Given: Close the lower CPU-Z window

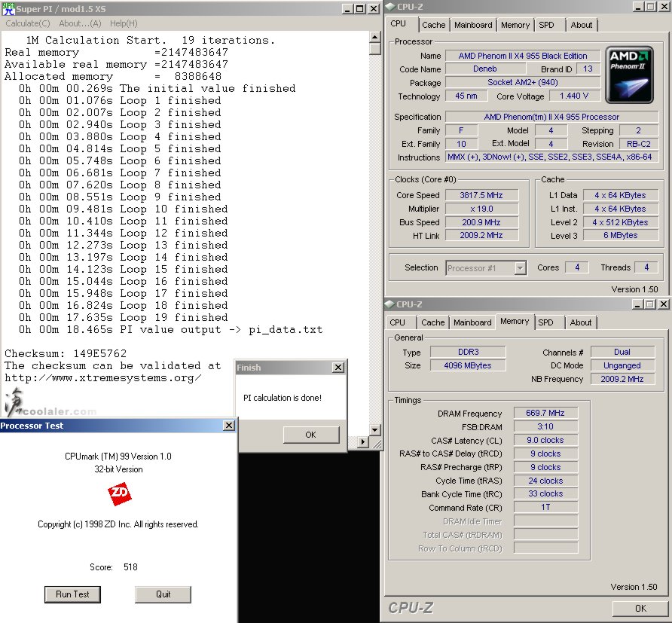Looking at the screenshot, I should click(x=664, y=304).
